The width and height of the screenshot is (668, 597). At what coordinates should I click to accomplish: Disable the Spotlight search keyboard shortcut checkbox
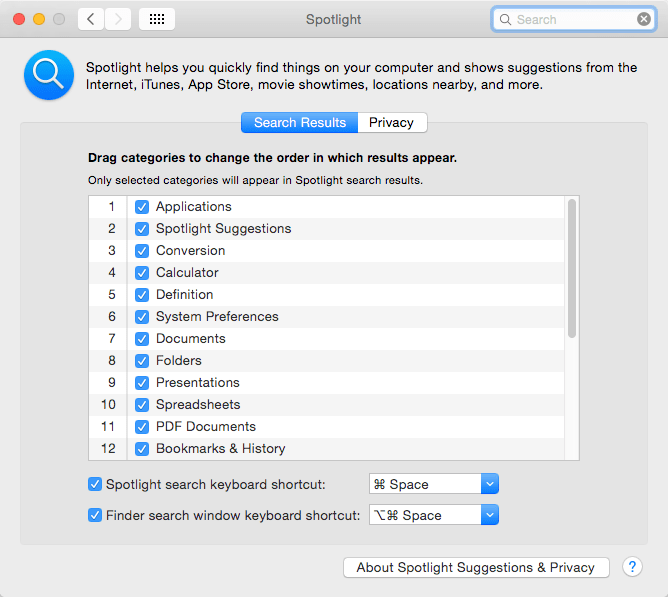pyautogui.click(x=95, y=484)
